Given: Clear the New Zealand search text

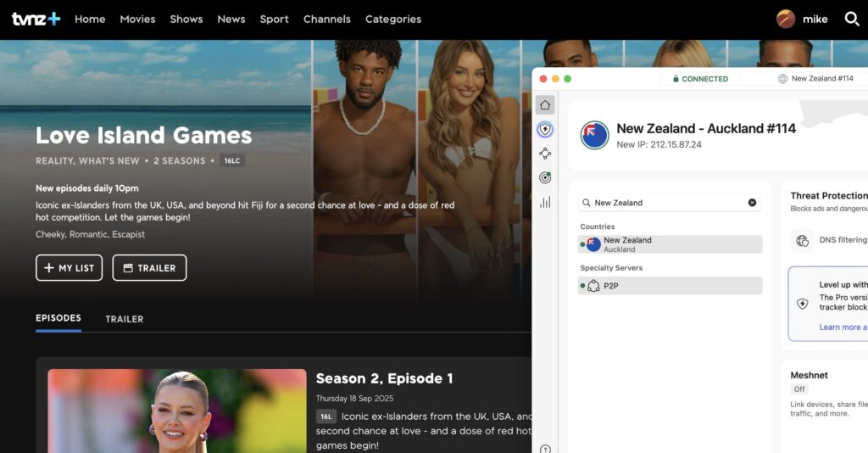Looking at the screenshot, I should click(x=752, y=203).
